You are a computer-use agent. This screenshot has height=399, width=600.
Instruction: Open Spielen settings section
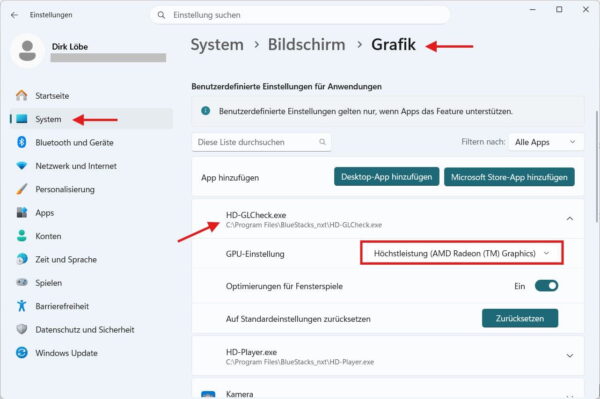point(91,282)
